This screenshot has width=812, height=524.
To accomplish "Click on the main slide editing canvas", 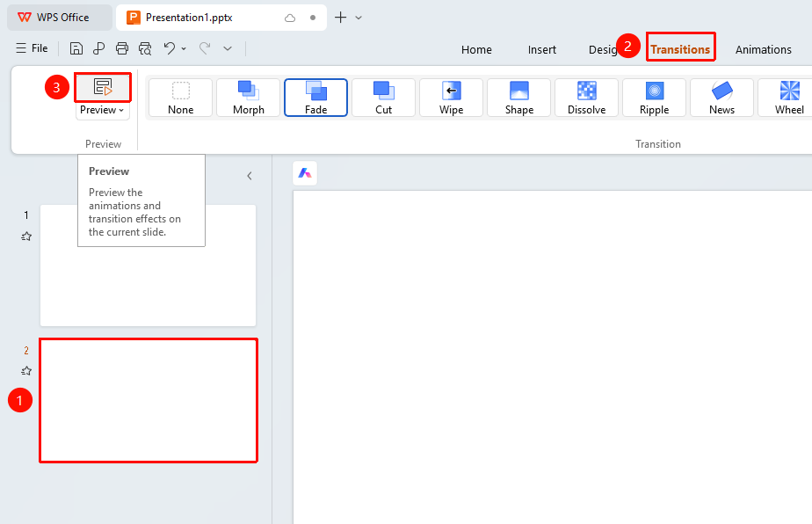I will [x=553, y=357].
